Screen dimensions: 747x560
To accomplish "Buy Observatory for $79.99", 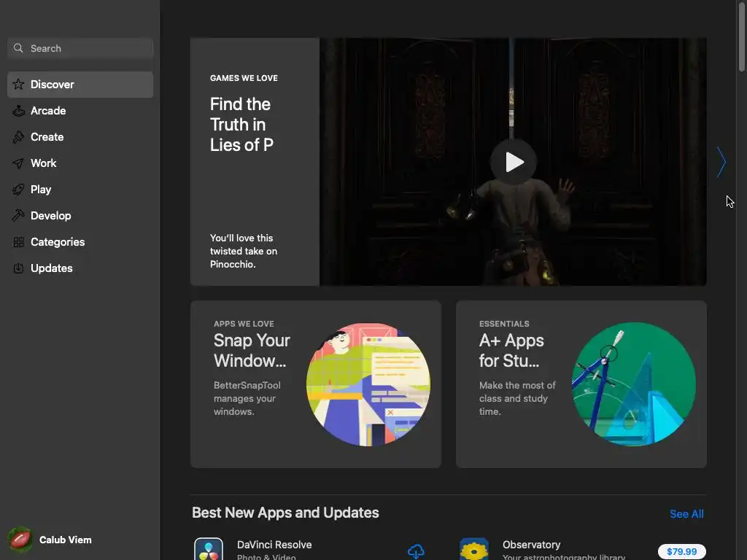I will pos(682,551).
